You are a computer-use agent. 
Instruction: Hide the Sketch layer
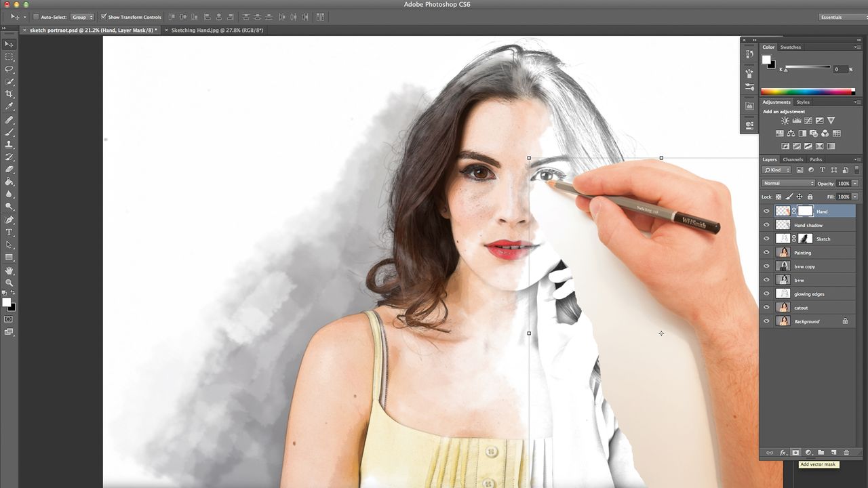766,239
